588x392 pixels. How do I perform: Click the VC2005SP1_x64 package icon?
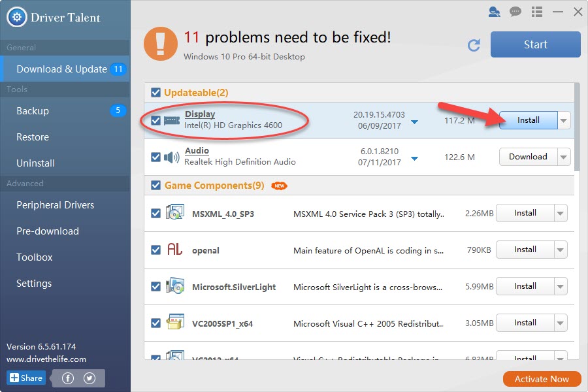click(x=175, y=321)
